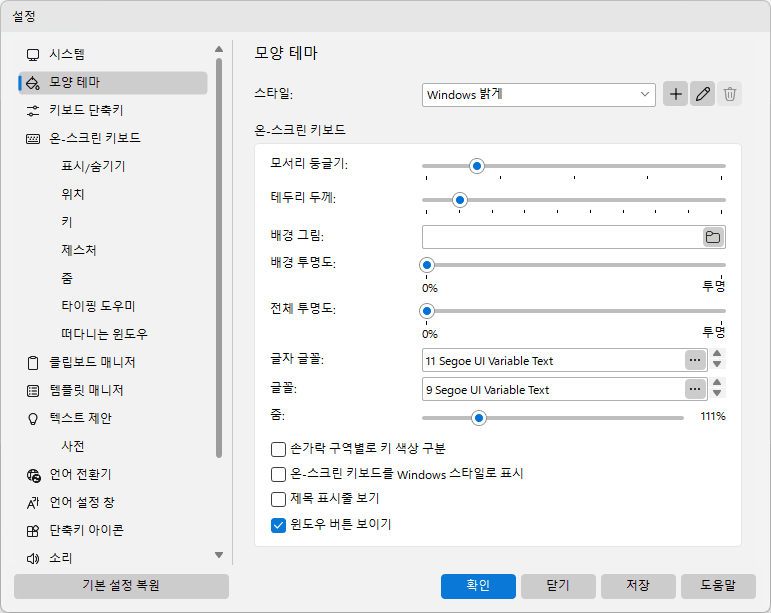The width and height of the screenshot is (771, 613).
Task: Increase 글자 글꼴 size with up arrow
Action: [717, 353]
